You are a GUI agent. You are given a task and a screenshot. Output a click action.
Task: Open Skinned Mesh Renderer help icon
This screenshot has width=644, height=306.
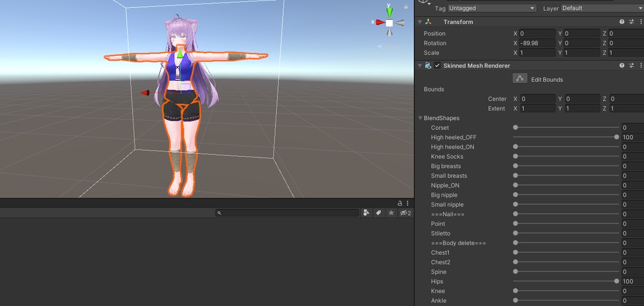[622, 65]
